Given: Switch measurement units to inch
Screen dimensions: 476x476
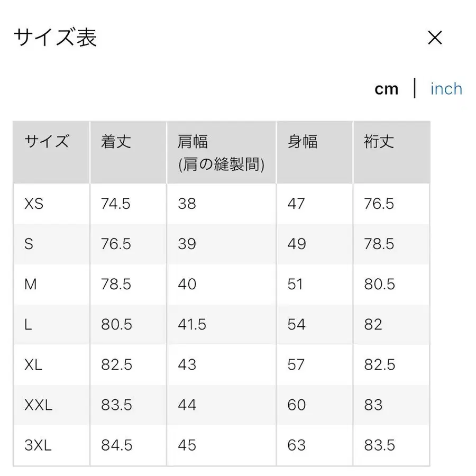Looking at the screenshot, I should tap(446, 89).
